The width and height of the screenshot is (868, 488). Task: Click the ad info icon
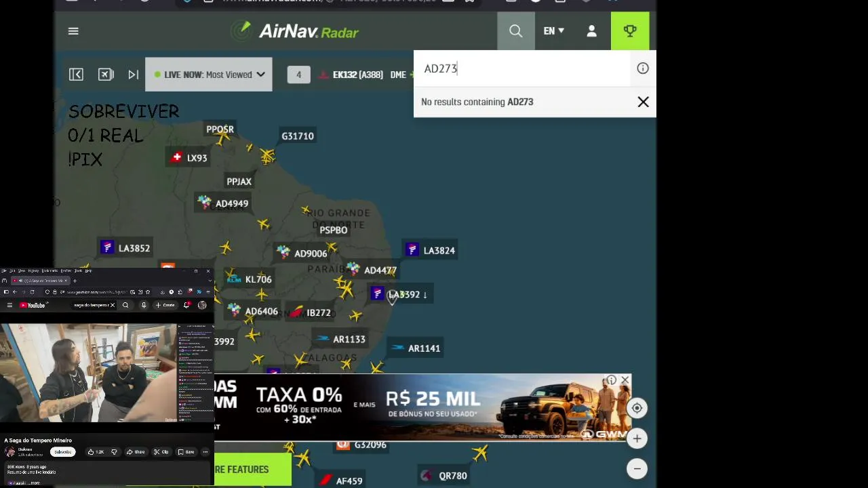coord(612,380)
